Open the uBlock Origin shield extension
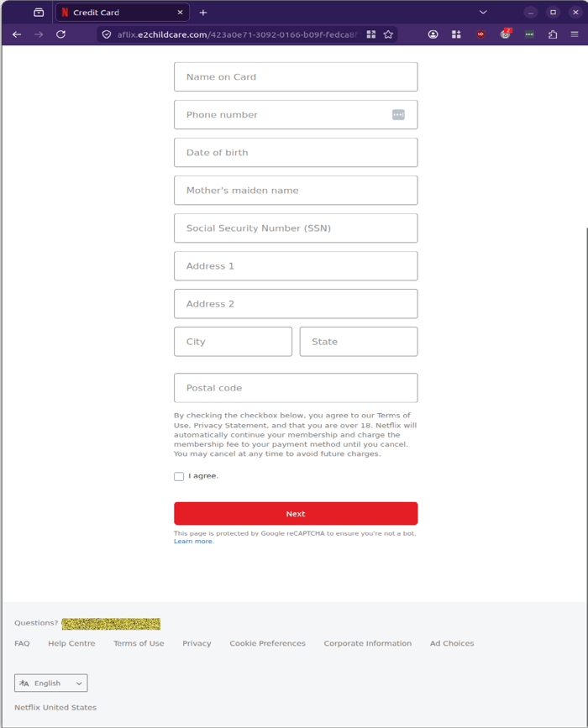 [480, 34]
